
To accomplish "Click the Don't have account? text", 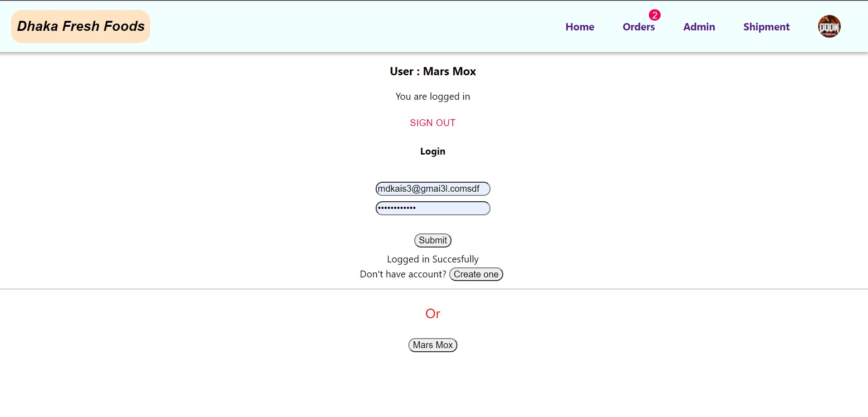I will (402, 274).
